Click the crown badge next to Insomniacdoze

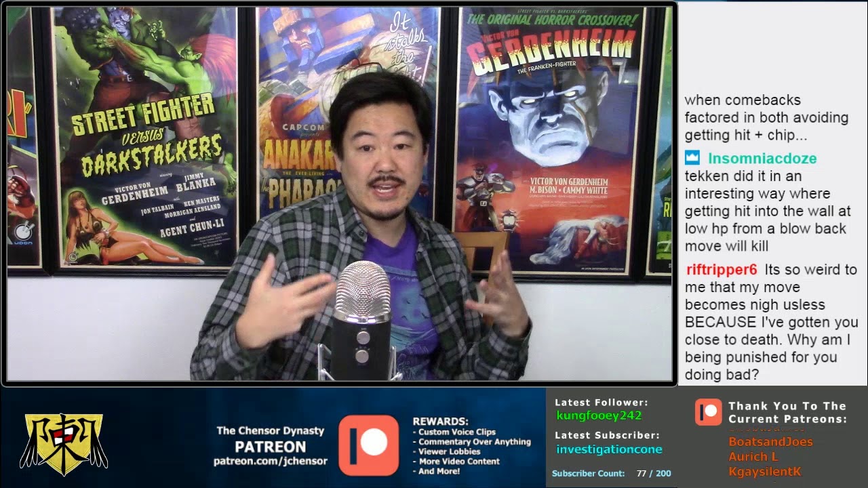click(692, 159)
